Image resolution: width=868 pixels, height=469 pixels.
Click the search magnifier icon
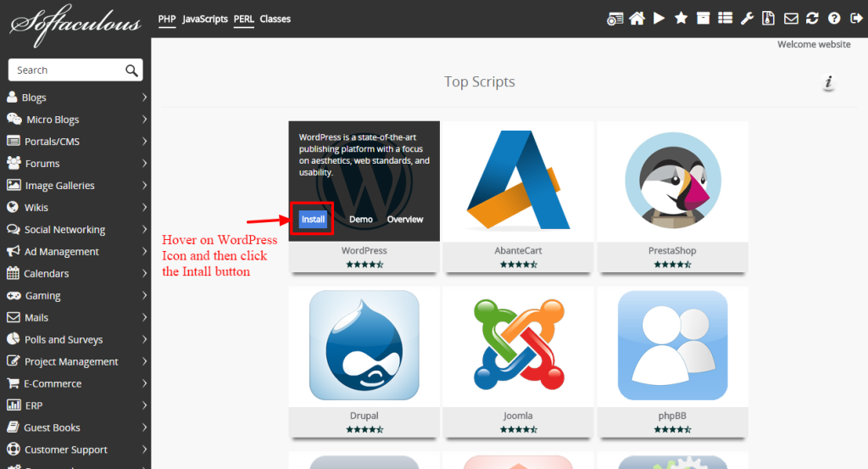tap(131, 70)
